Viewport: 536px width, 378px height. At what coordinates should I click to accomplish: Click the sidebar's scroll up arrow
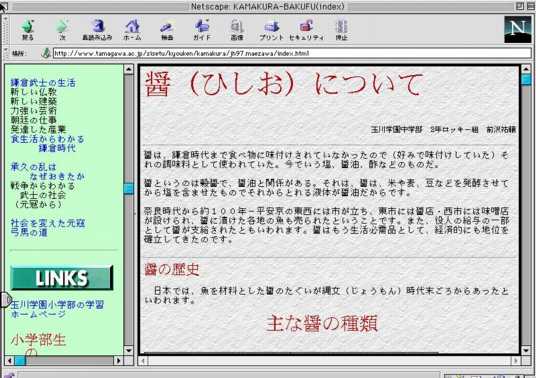point(129,69)
